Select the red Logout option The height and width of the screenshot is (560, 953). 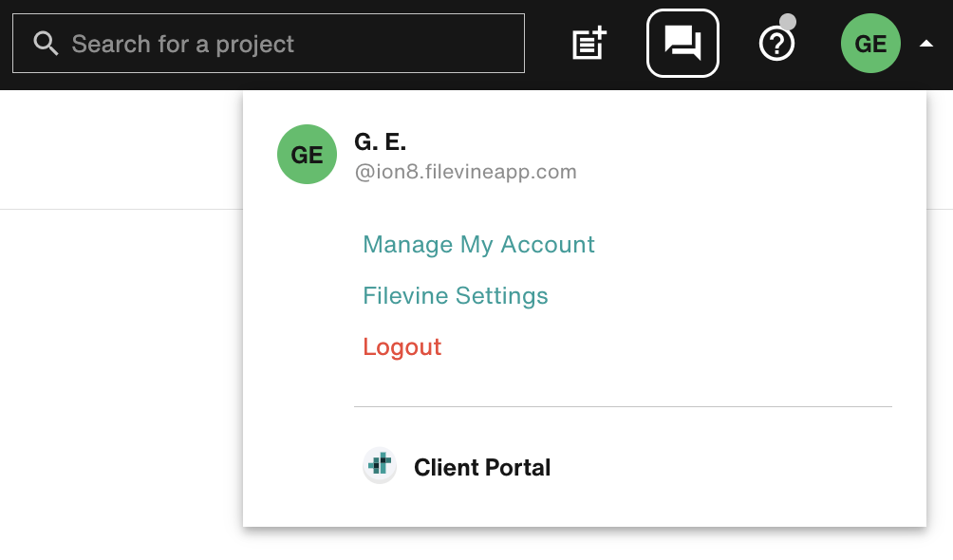[x=402, y=347]
